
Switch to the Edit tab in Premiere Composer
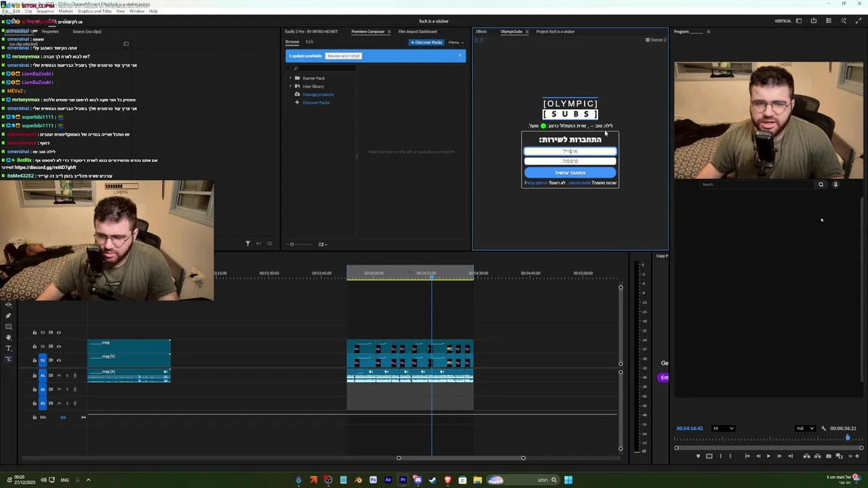(x=309, y=42)
